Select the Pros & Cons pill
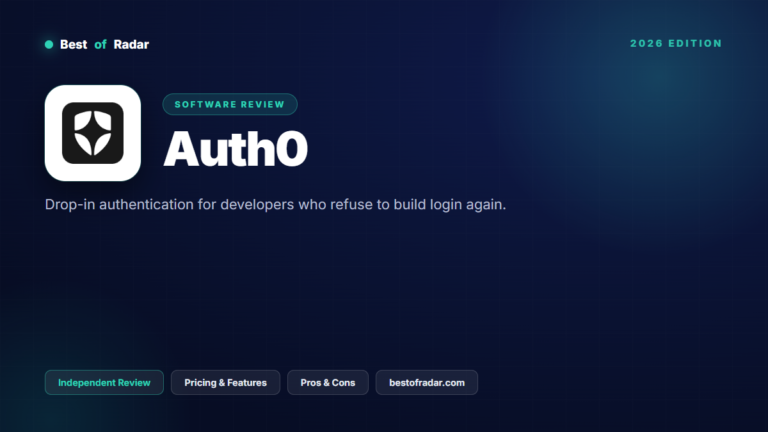768x432 pixels. (328, 383)
